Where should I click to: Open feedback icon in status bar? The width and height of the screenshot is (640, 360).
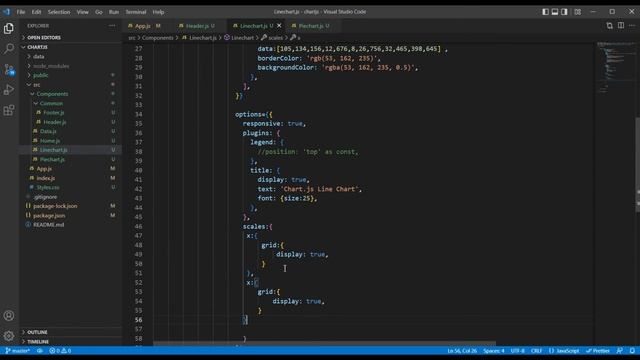(x=620, y=351)
